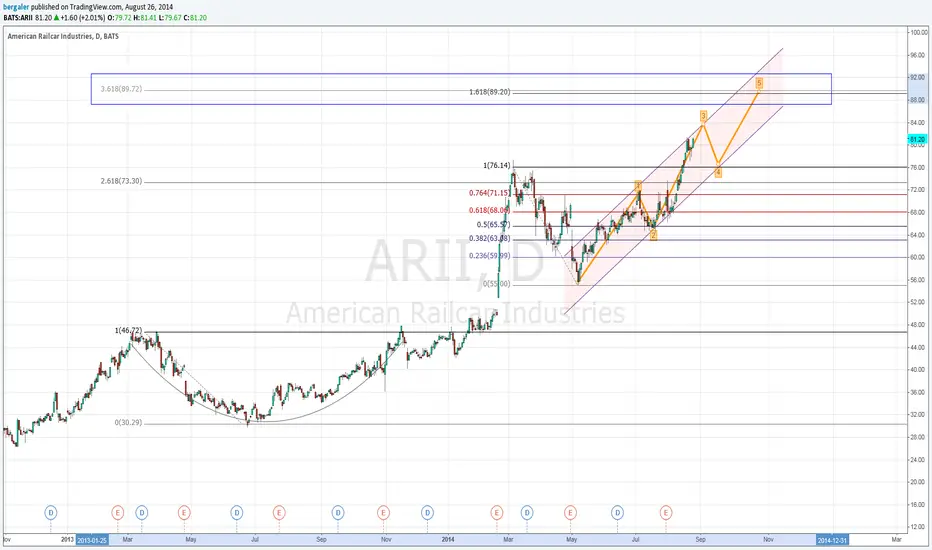This screenshot has height=550, width=932.
Task: Click the L:79.67 low price value
Action: pos(170,18)
